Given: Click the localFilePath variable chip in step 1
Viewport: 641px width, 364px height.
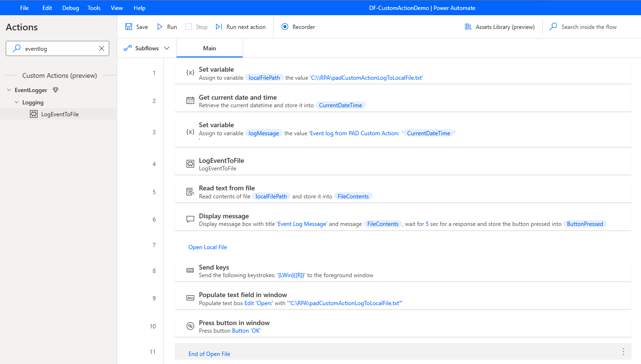Looking at the screenshot, I should [264, 78].
